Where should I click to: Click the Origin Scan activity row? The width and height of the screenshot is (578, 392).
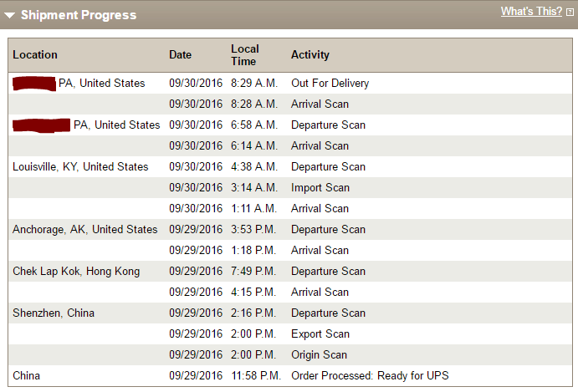319,354
